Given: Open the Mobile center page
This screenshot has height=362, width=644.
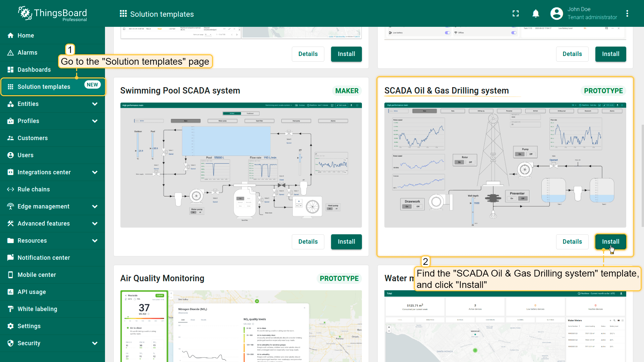Looking at the screenshot, I should click(x=37, y=275).
